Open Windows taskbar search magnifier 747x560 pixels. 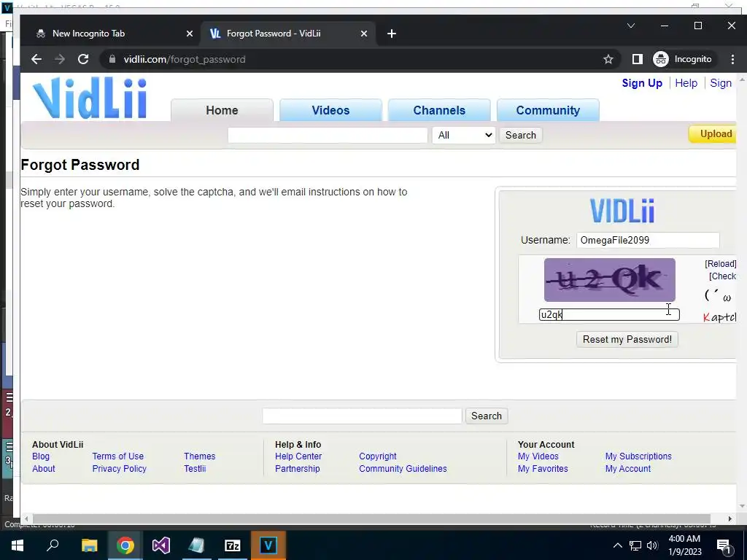click(53, 545)
